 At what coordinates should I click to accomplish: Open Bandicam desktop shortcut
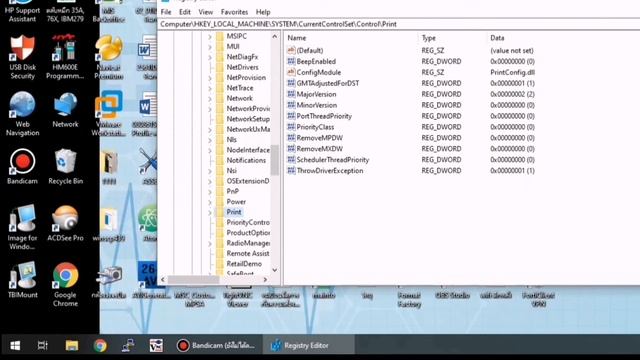click(x=22, y=167)
